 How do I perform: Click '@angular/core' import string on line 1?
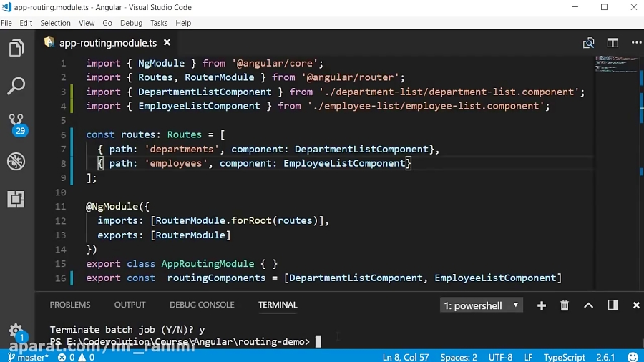point(275,63)
